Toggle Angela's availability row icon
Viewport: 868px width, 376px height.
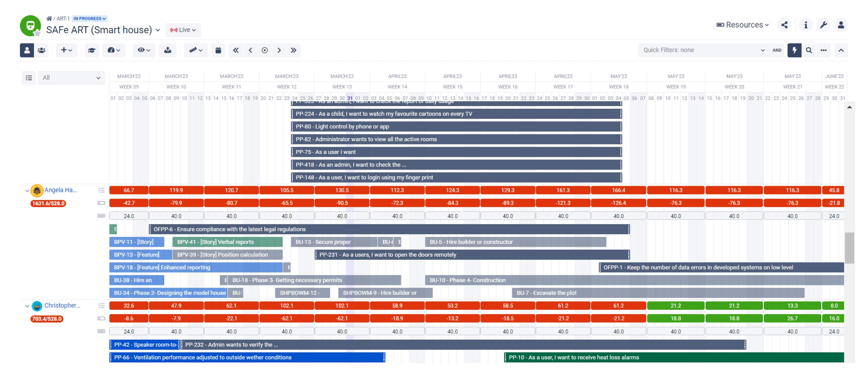coord(101,216)
